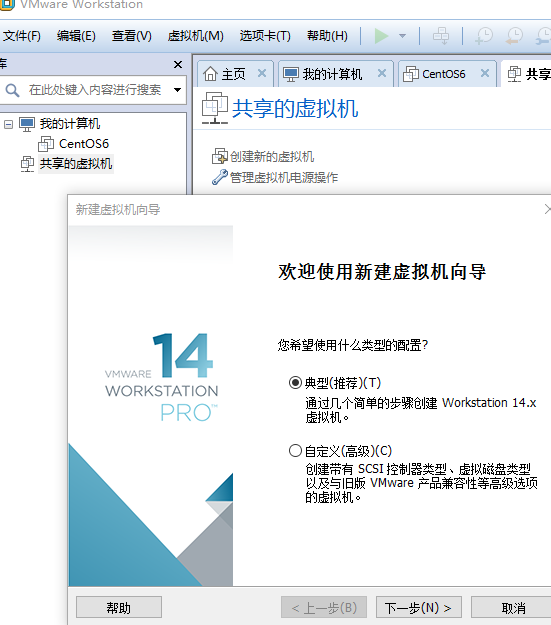Click the revert snapshot clock icon

[x=514, y=36]
